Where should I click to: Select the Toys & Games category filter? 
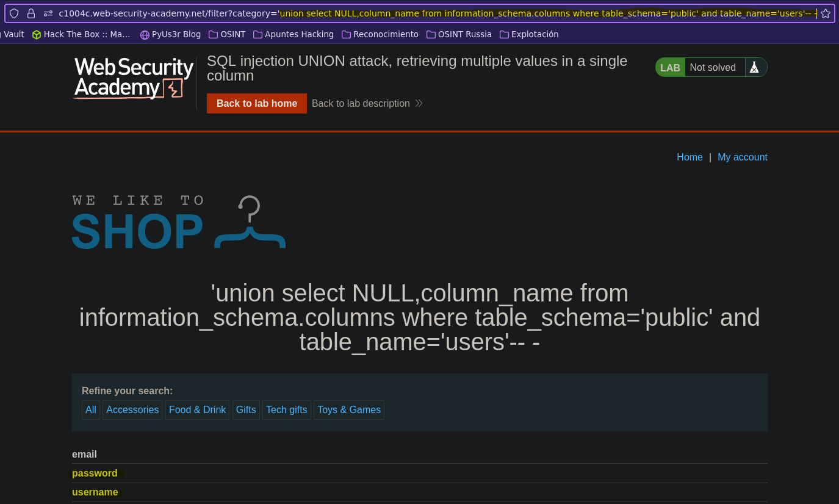pos(349,409)
